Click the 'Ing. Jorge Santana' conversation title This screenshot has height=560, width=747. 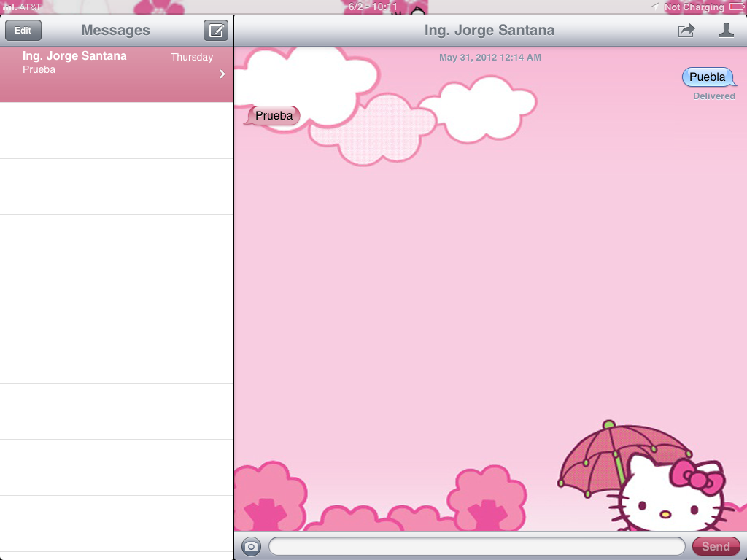[489, 30]
